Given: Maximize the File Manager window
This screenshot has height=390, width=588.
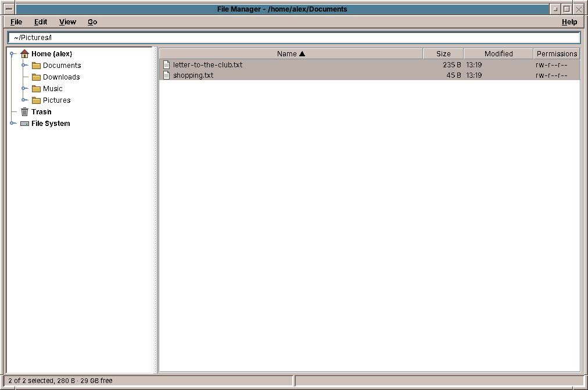Looking at the screenshot, I should [567, 9].
